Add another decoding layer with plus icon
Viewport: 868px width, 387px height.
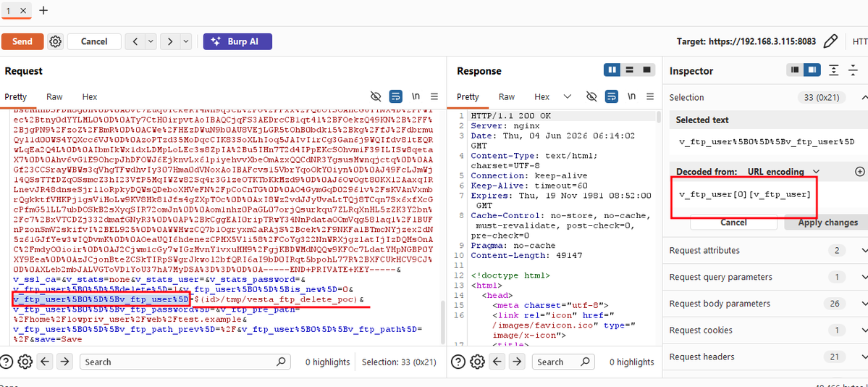point(860,171)
